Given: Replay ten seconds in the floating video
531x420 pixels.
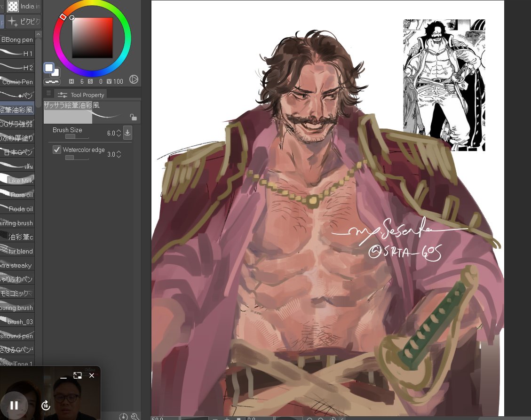Looking at the screenshot, I should 46,405.
